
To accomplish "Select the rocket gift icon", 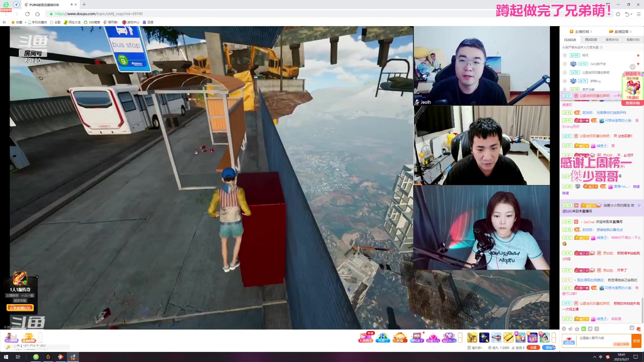I will (x=484, y=337).
